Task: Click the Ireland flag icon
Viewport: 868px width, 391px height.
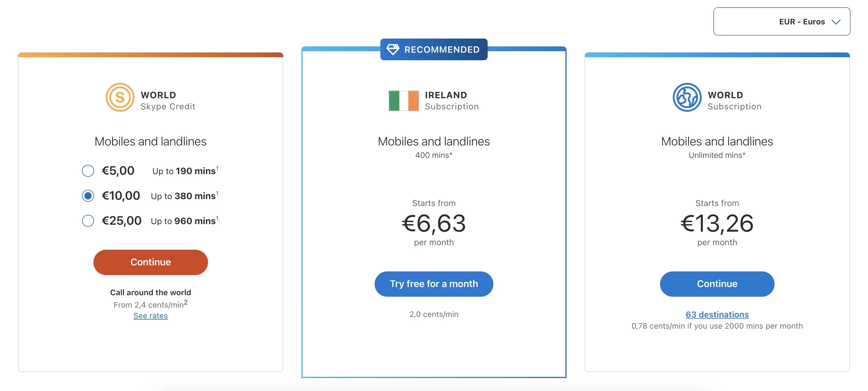Action: pos(403,101)
